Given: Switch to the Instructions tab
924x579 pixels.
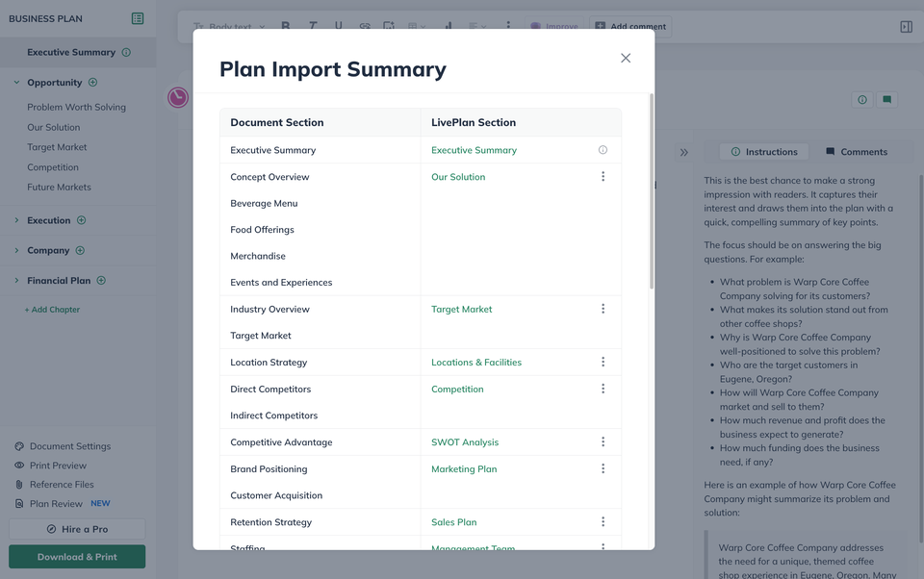Looking at the screenshot, I should 764,151.
